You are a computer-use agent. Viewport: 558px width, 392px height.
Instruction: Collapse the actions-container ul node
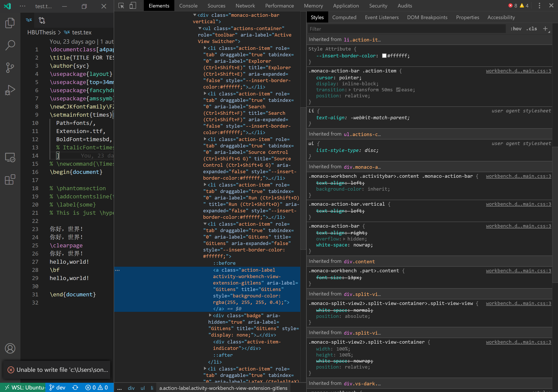pyautogui.click(x=200, y=28)
